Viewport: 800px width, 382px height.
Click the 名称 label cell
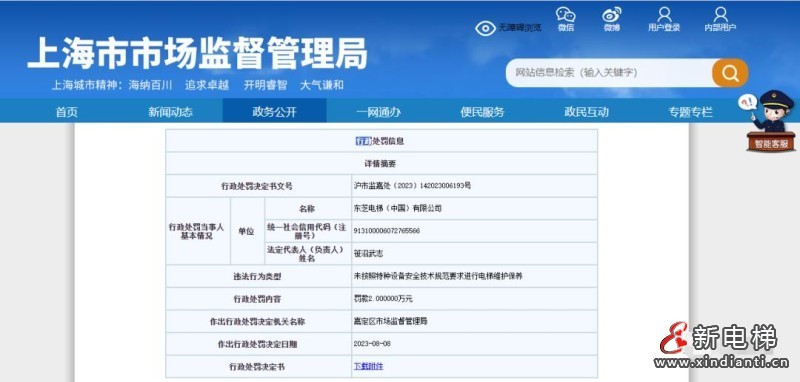tap(307, 209)
